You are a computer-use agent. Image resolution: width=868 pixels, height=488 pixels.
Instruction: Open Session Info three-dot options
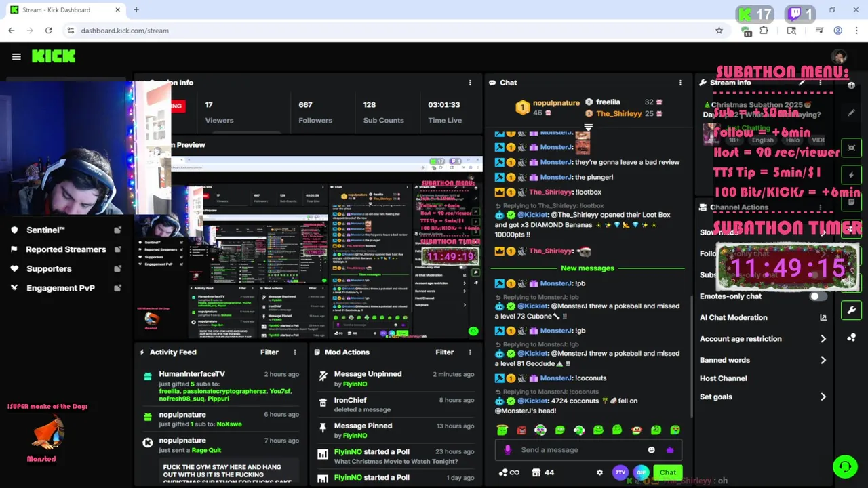coord(470,83)
